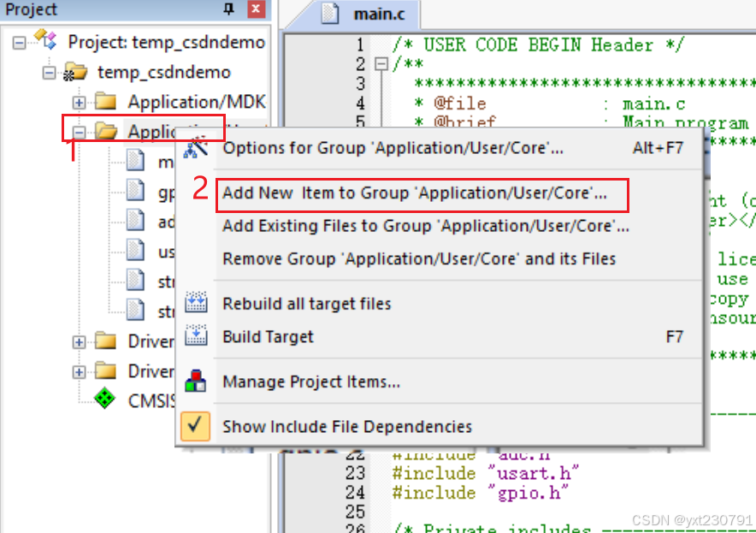Select temp_csdndemo target tree item
The image size is (756, 533).
click(164, 73)
